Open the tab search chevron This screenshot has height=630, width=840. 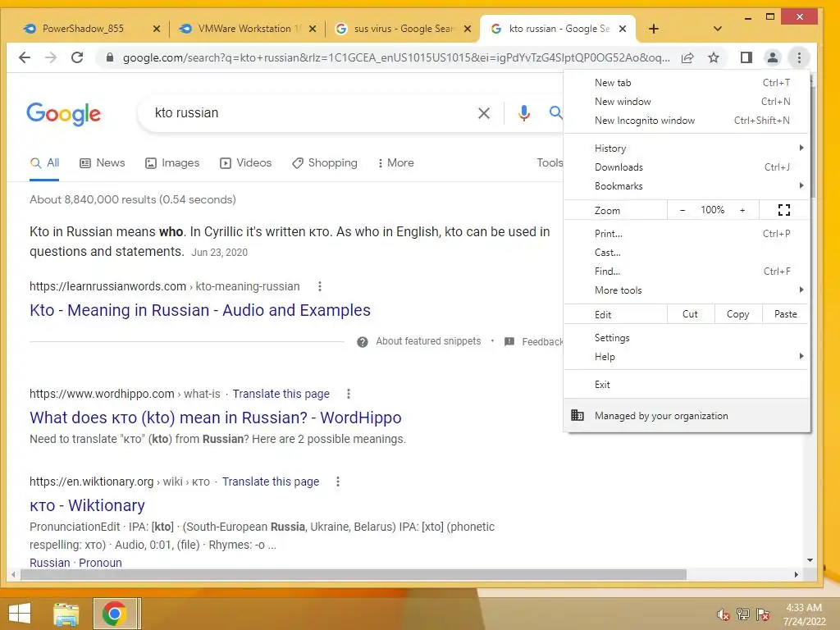click(718, 29)
